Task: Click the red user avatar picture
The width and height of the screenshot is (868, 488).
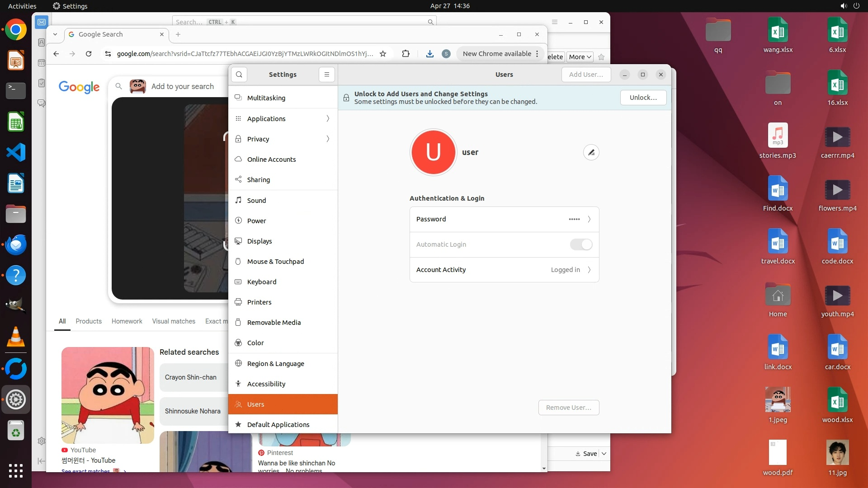Action: pyautogui.click(x=433, y=153)
